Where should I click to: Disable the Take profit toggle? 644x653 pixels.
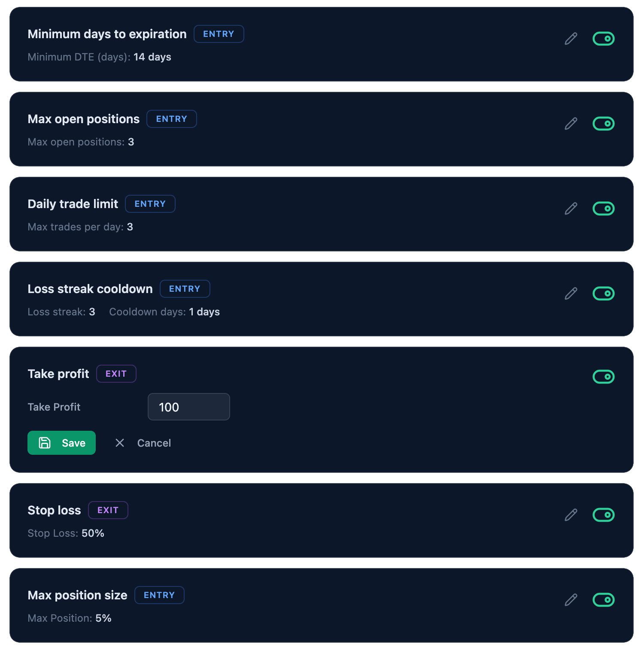coord(604,377)
